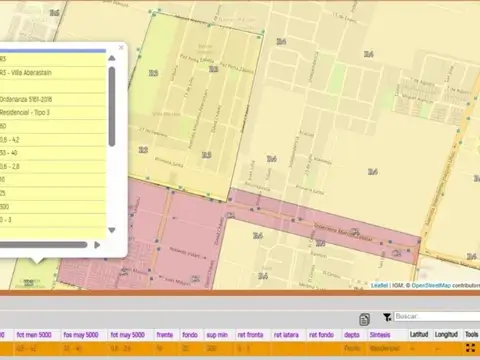Click the popup scroll-right arrow

(x=97, y=245)
